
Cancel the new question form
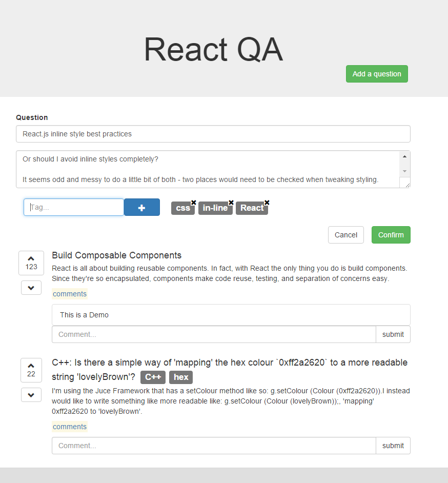pyautogui.click(x=346, y=235)
